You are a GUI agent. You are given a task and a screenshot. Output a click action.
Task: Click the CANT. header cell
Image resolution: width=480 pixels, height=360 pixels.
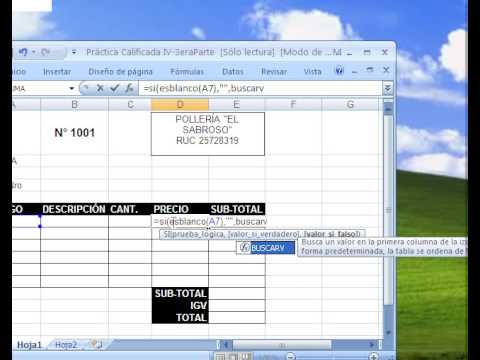(130, 209)
